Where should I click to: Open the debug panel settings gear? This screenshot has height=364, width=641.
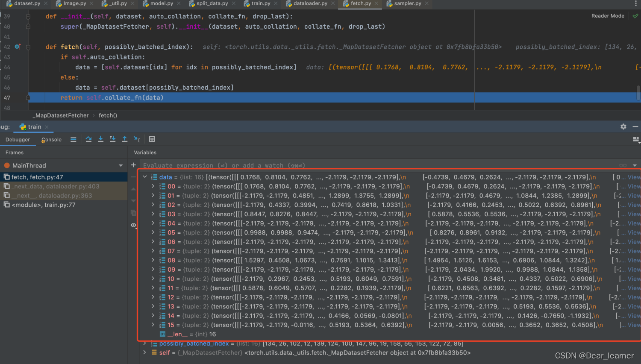click(x=623, y=127)
